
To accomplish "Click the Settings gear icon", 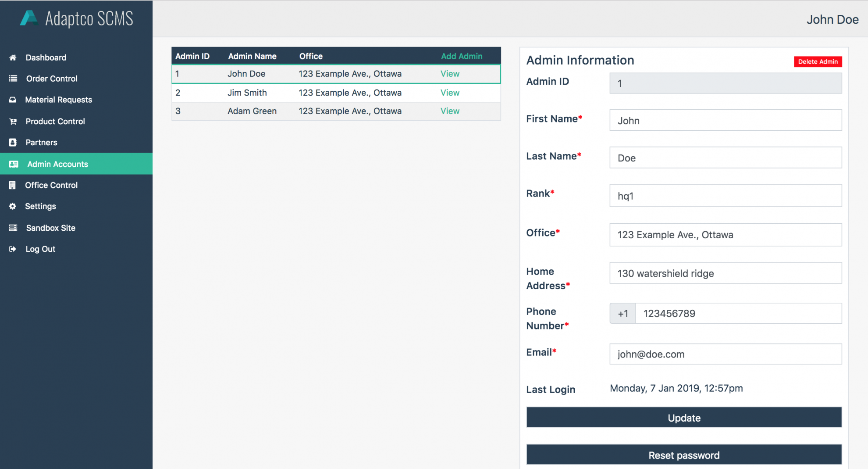I will (x=13, y=206).
